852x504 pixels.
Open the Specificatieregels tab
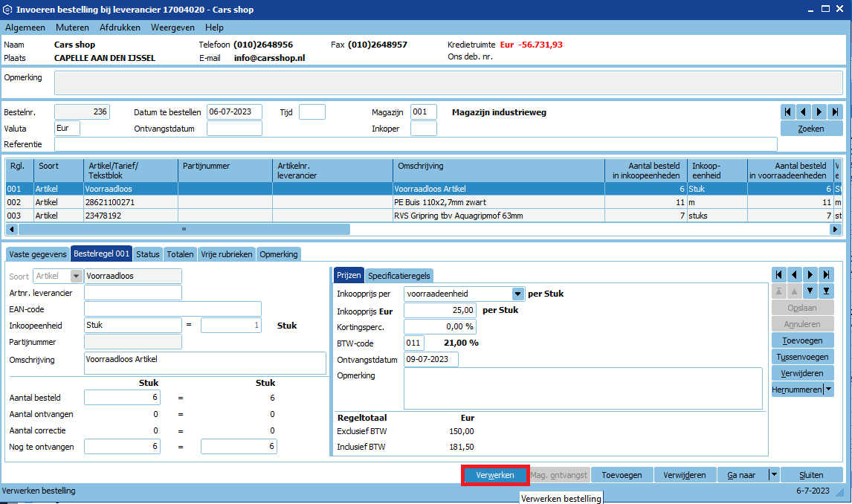(x=398, y=276)
